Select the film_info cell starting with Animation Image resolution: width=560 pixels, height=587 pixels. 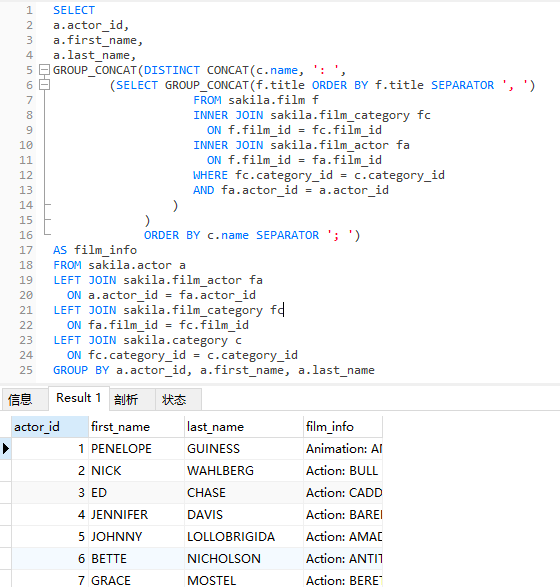click(x=343, y=448)
